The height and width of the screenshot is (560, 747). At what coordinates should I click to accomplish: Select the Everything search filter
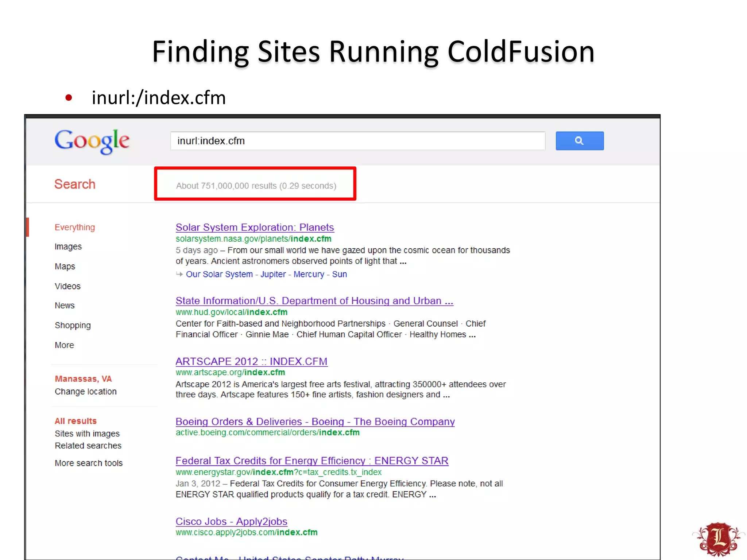(x=75, y=227)
